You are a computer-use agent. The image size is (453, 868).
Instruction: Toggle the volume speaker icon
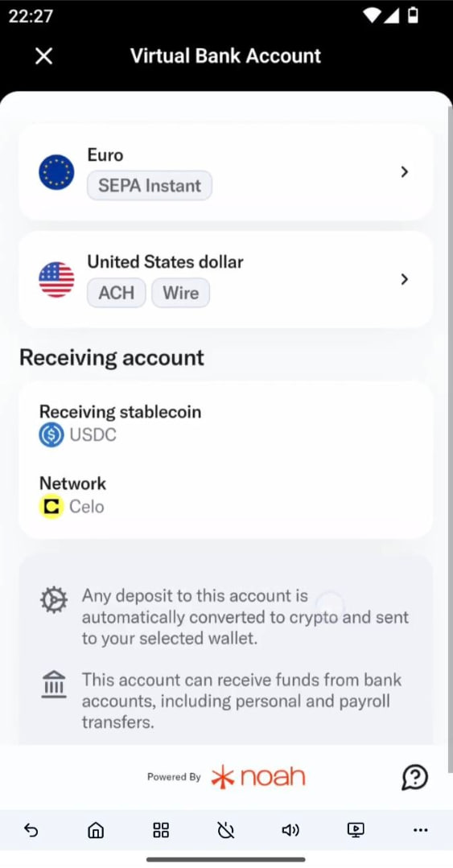[x=290, y=830]
